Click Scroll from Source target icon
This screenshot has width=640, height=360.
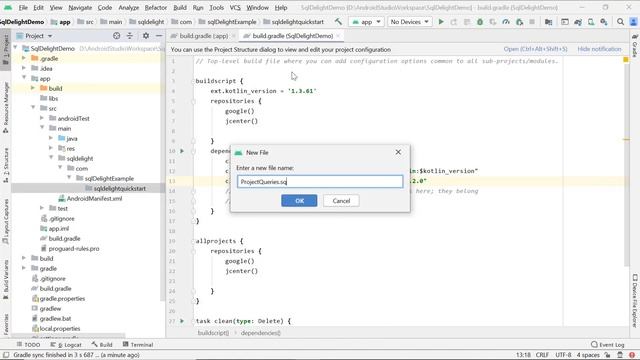pos(117,36)
